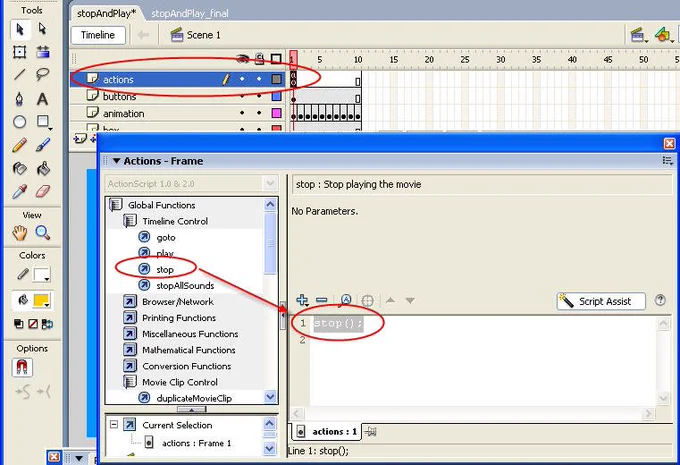Viewport: 680px width, 465px height.
Task: Add a new item with plus icon
Action: pyautogui.click(x=302, y=300)
